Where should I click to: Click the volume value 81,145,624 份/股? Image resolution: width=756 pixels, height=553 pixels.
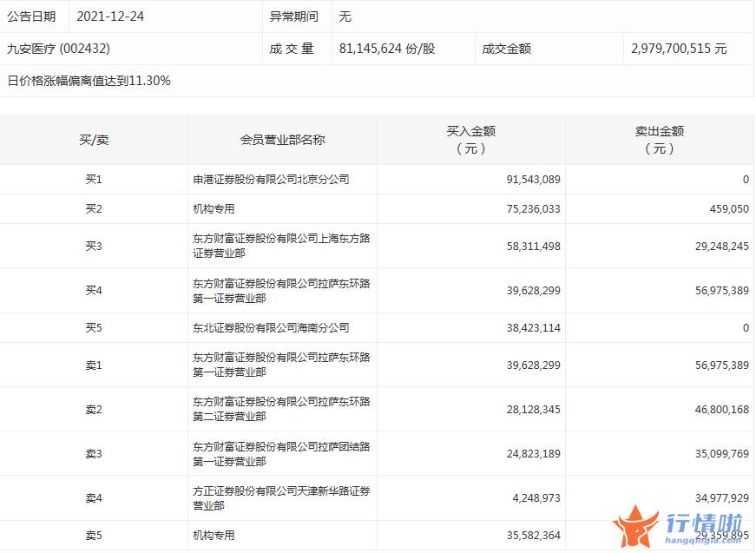click(x=386, y=49)
